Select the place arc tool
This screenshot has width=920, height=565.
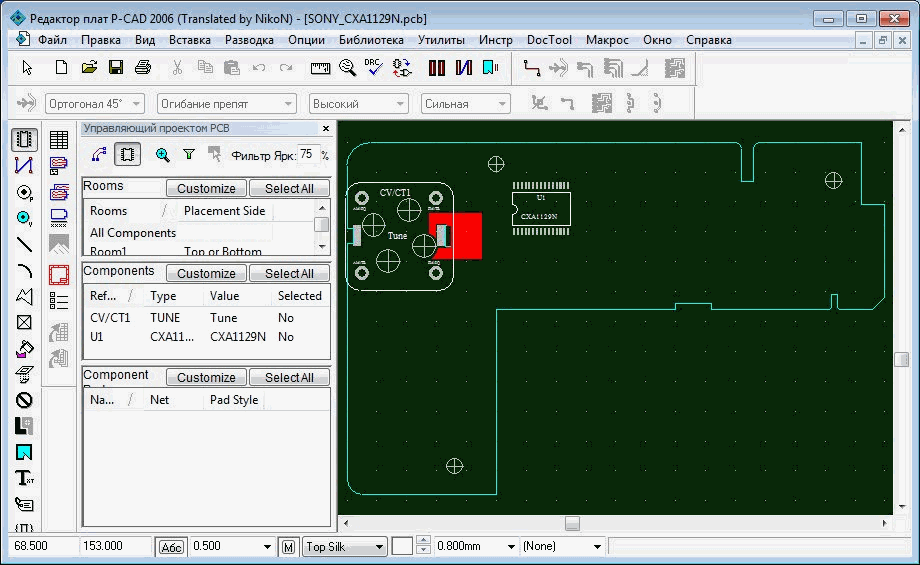tap(24, 270)
